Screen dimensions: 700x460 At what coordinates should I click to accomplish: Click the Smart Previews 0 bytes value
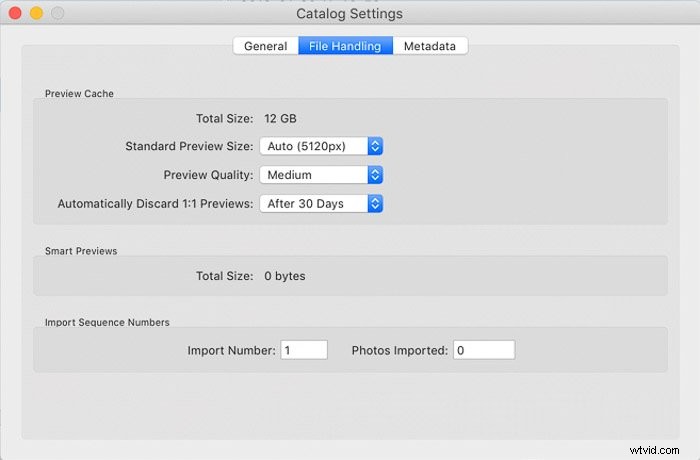pos(285,276)
